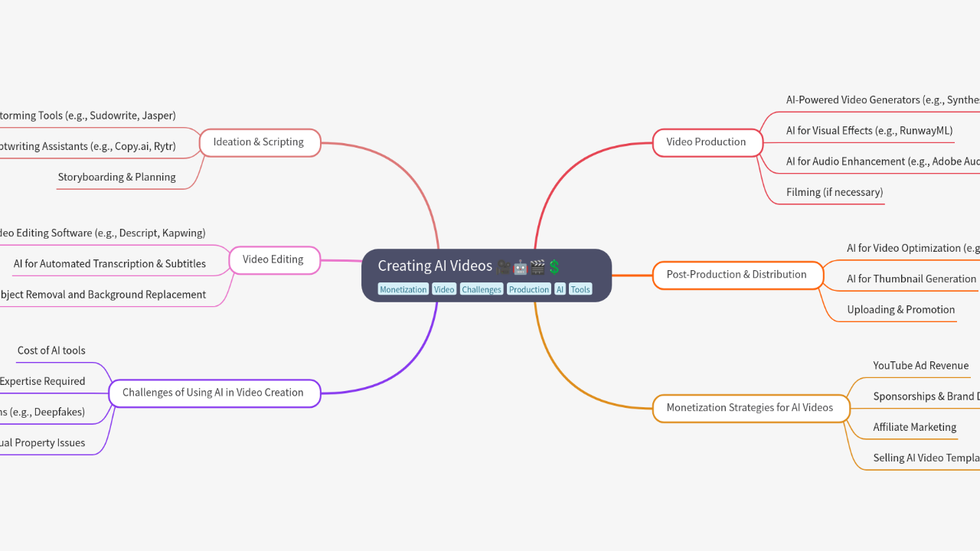The height and width of the screenshot is (551, 980).
Task: Click the dollar sign emoji in title
Action: (x=554, y=266)
